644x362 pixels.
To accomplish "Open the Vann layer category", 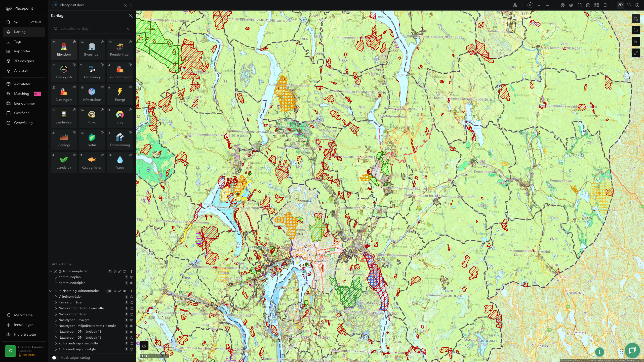I will pyautogui.click(x=120, y=162).
